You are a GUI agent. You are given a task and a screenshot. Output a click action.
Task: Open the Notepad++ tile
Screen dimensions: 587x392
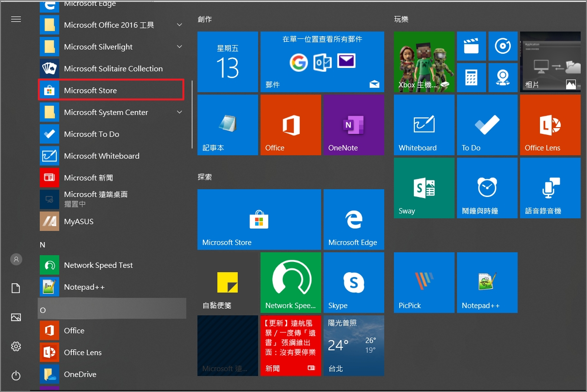pyautogui.click(x=487, y=282)
